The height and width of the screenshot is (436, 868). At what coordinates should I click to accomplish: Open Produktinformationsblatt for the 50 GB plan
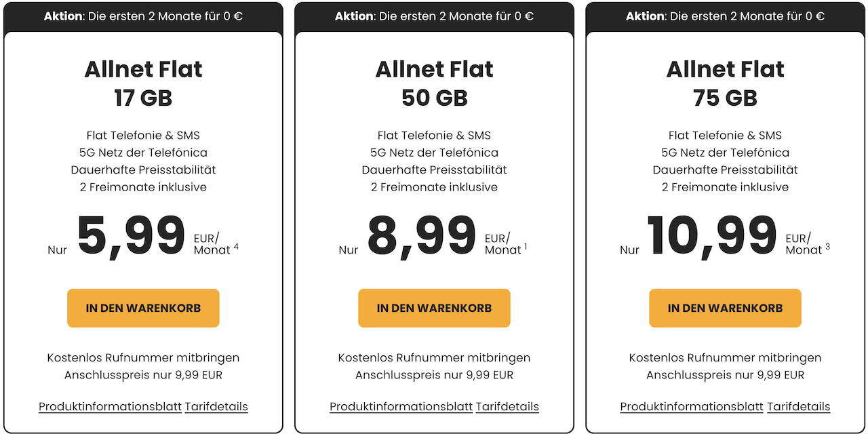401,407
